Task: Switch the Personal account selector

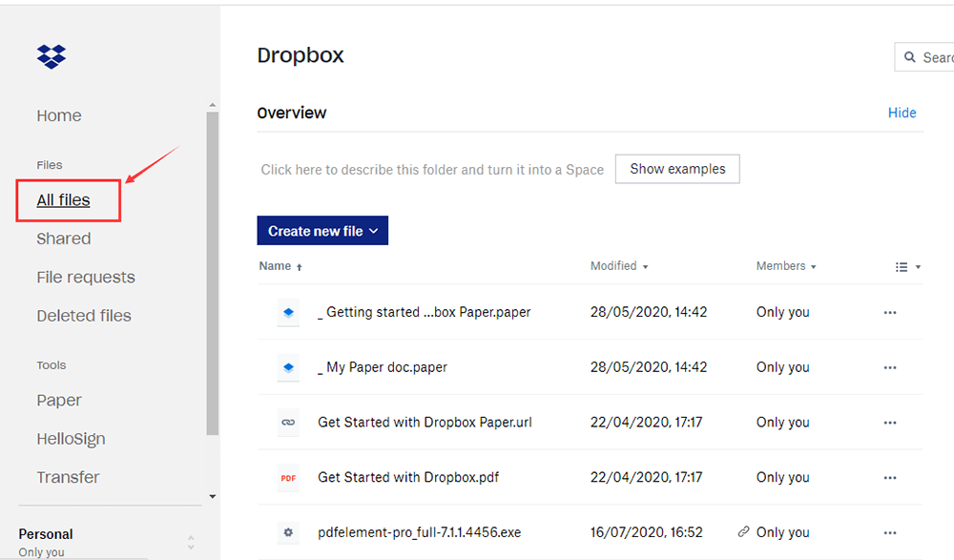Action: point(190,542)
